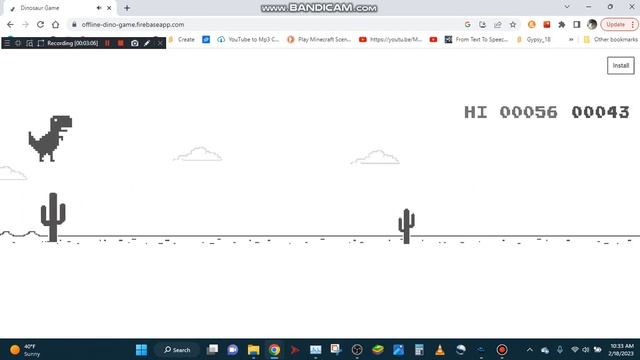Reload the dino game page

click(x=40, y=24)
